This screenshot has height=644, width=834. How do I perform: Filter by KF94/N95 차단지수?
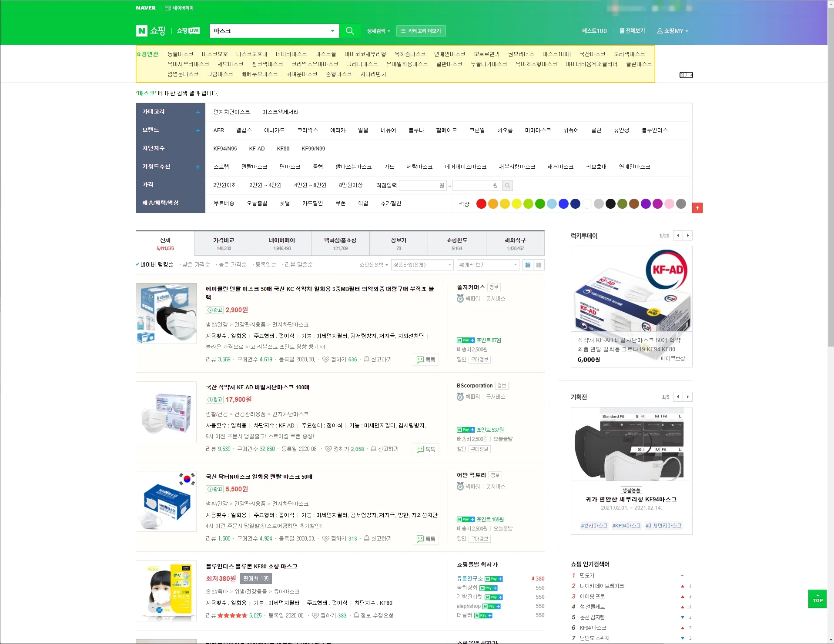(225, 149)
